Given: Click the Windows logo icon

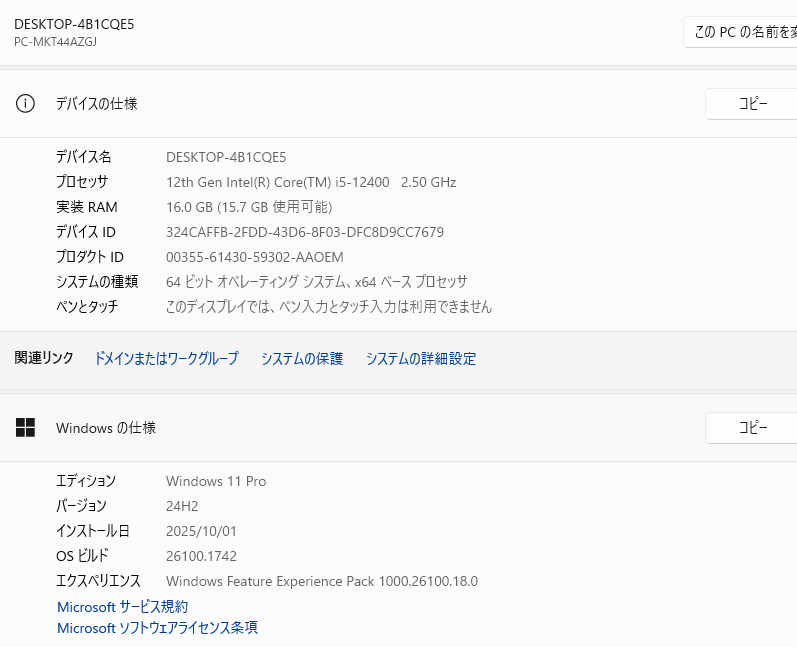Looking at the screenshot, I should coord(25,428).
